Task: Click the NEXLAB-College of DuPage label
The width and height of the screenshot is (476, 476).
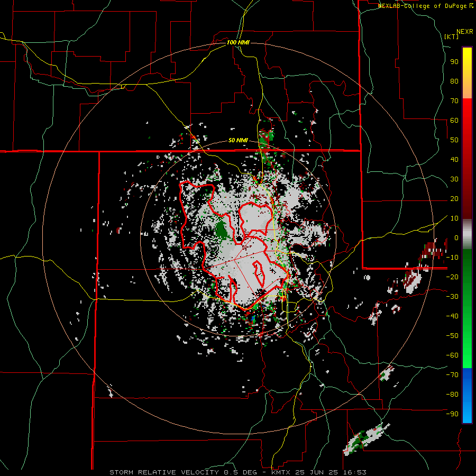Action: (x=423, y=6)
